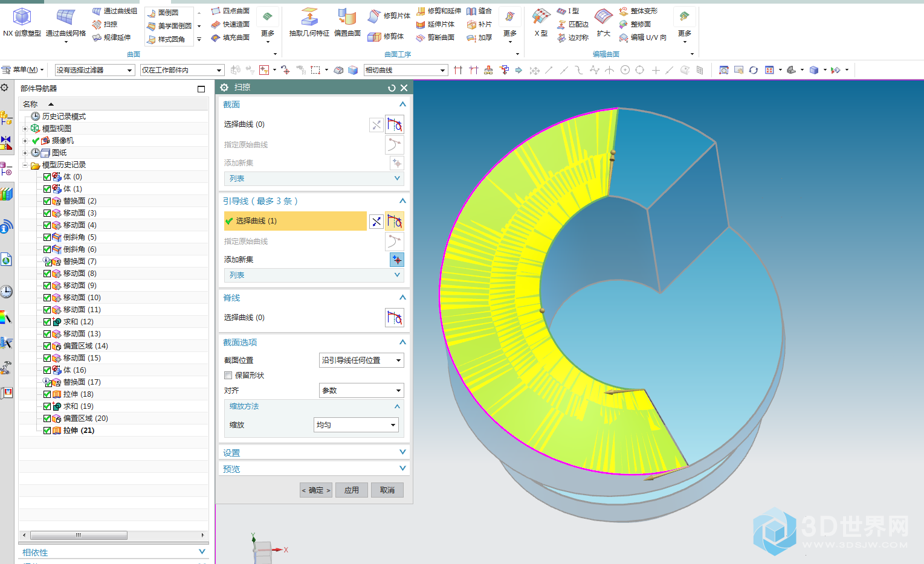Viewport: 924px width, 564px height.
Task: Toggle checkbox for 求和 (12)
Action: (x=47, y=322)
